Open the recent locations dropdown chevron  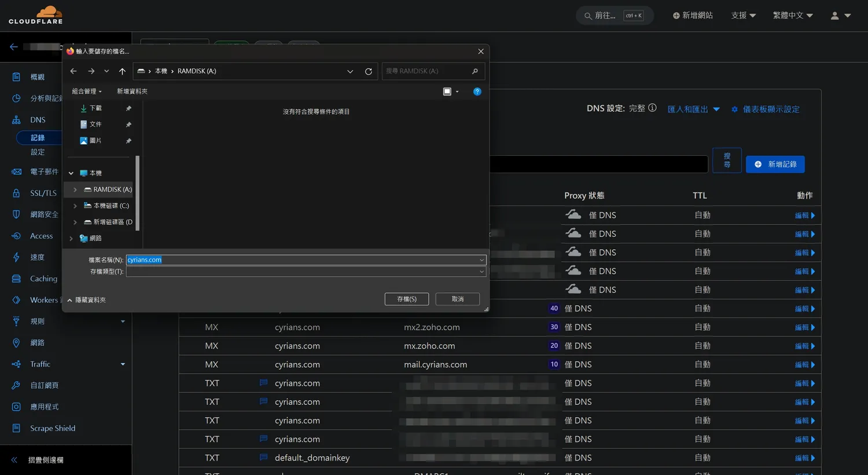(x=106, y=71)
